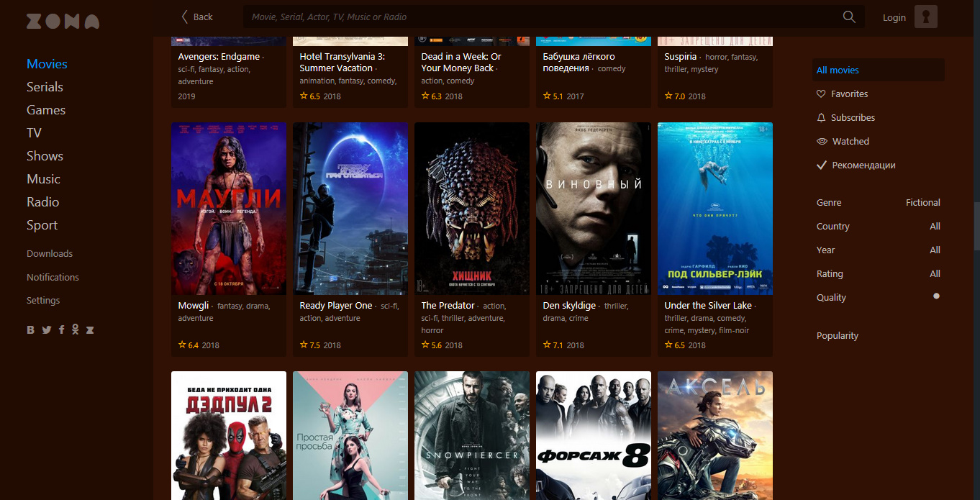This screenshot has width=980, height=500.
Task: Open Notifications in the sidebar
Action: pyautogui.click(x=53, y=277)
